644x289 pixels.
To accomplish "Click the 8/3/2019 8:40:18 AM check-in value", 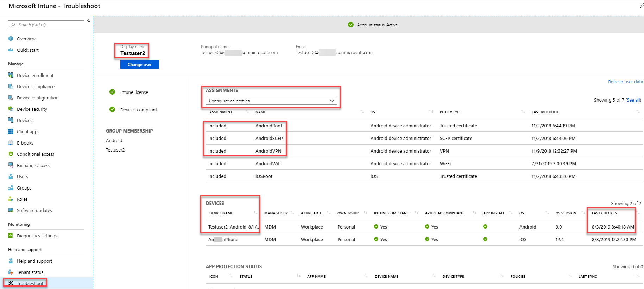I will (x=613, y=227).
